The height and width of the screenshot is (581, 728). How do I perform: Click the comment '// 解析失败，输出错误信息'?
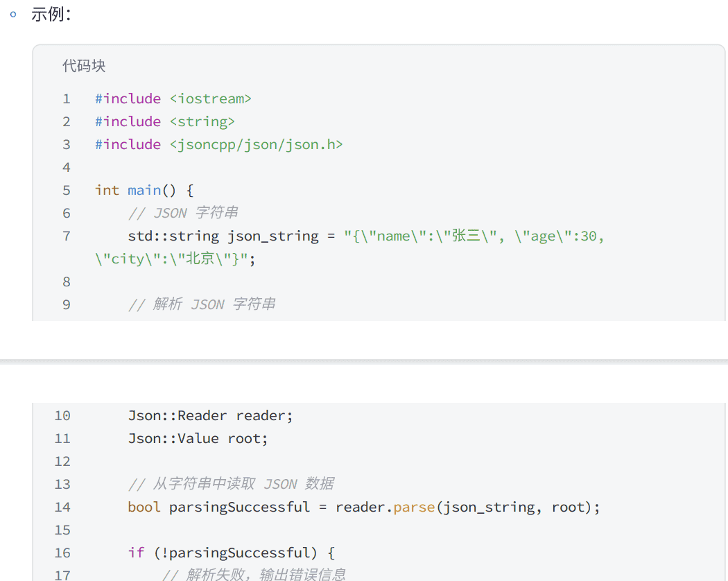[254, 575]
